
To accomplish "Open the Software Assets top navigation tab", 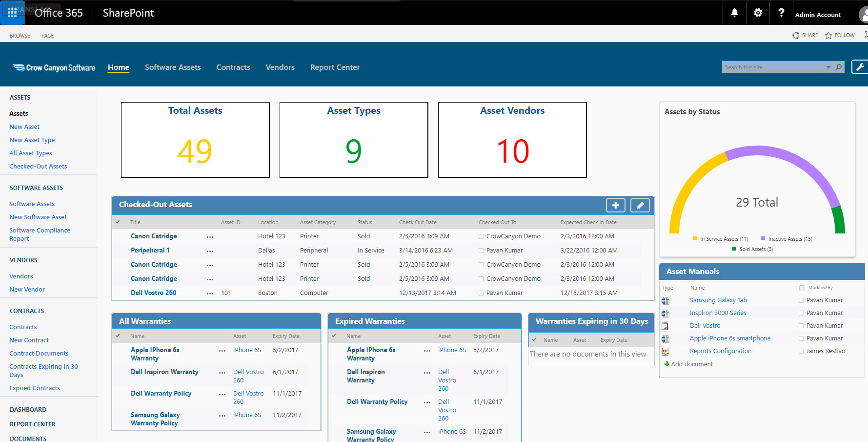I will click(173, 67).
